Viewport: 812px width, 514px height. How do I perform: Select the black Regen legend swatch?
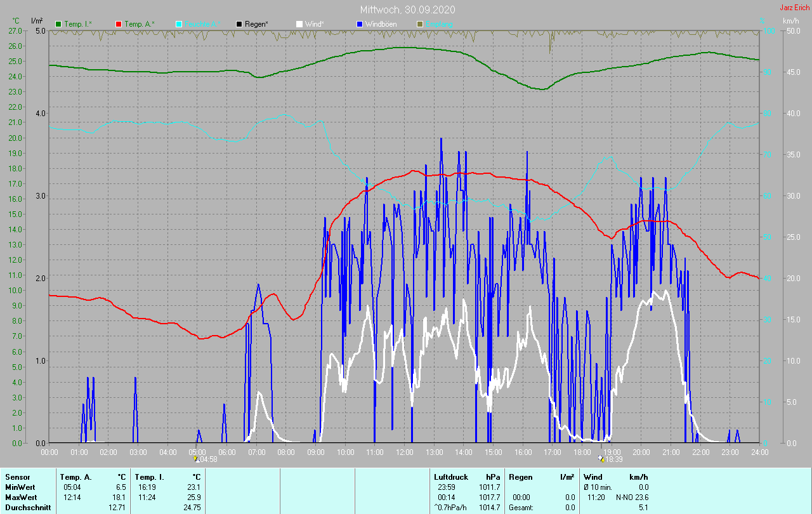pos(239,24)
